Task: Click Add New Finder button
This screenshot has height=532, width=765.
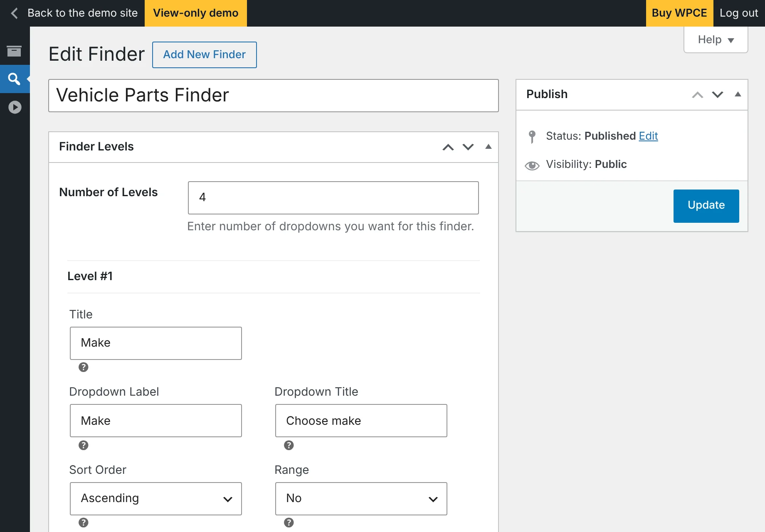Action: pyautogui.click(x=205, y=55)
